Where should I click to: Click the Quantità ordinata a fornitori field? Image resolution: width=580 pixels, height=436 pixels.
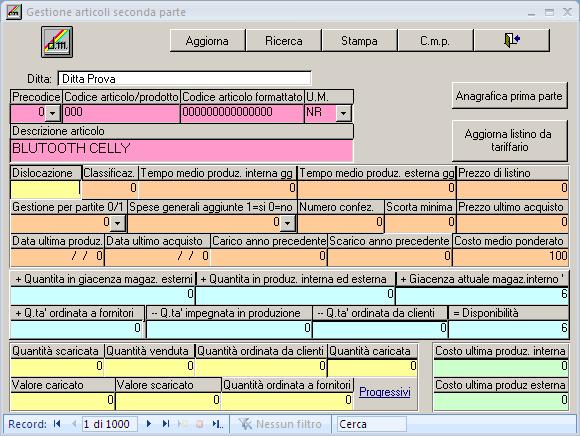click(287, 401)
